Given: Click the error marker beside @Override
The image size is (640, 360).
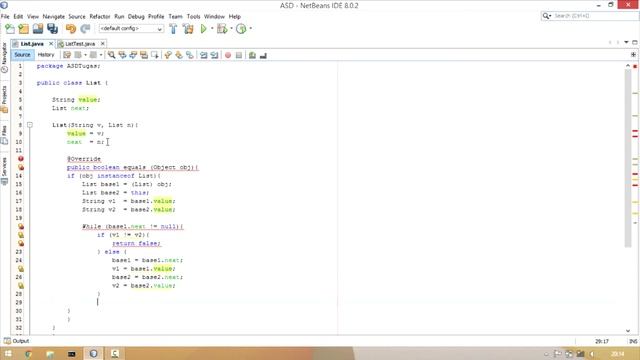Looking at the screenshot, I should (x=20, y=159).
